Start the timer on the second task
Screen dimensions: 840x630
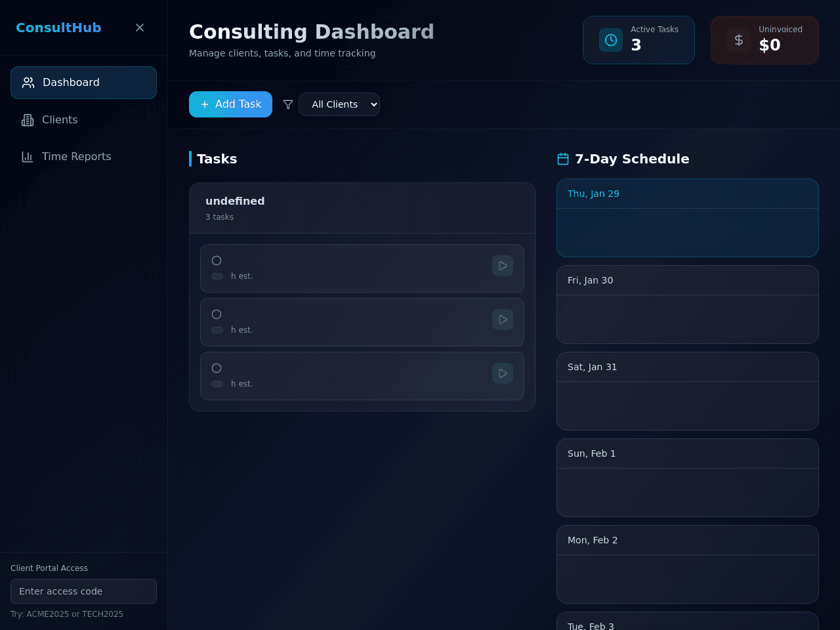pyautogui.click(x=503, y=320)
